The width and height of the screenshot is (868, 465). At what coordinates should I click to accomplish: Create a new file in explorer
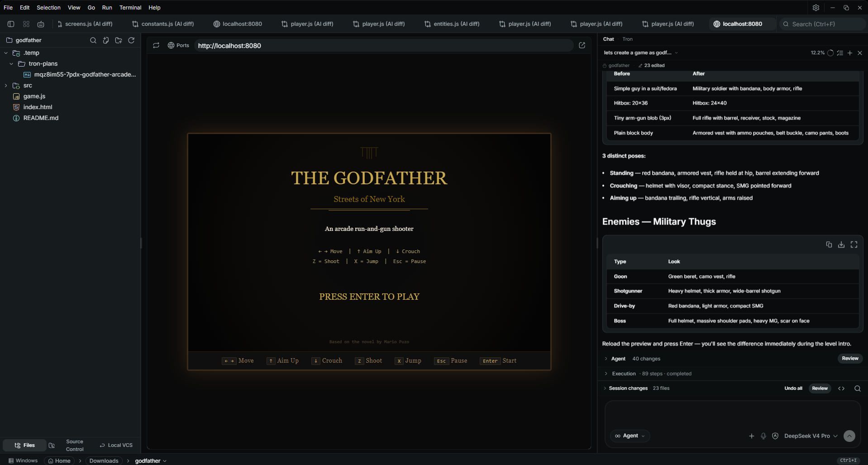(106, 40)
